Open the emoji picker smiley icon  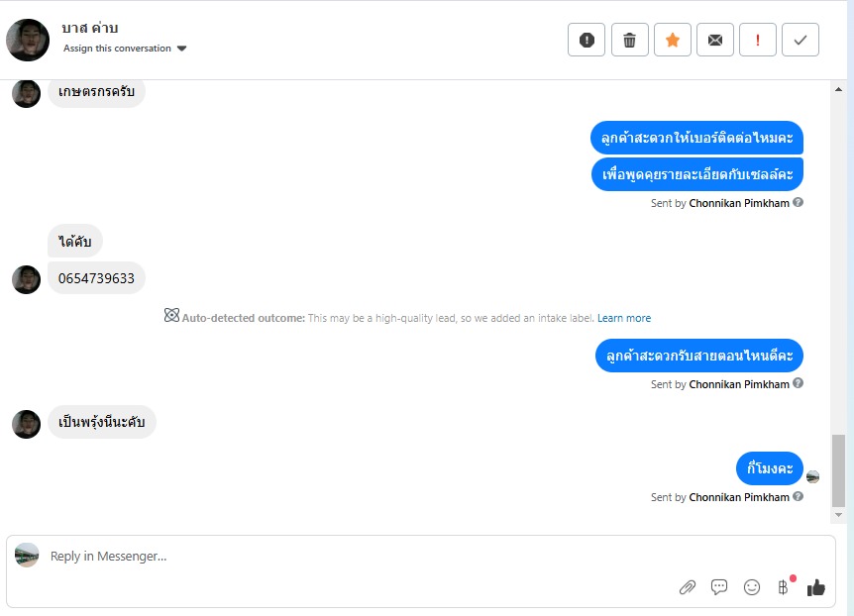(752, 587)
